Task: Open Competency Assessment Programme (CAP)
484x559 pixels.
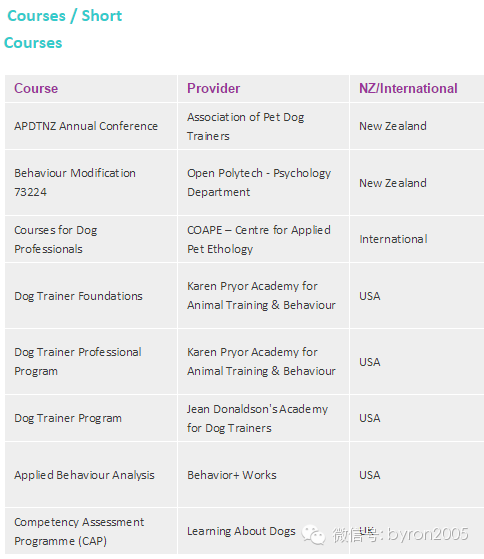Action: (x=79, y=531)
